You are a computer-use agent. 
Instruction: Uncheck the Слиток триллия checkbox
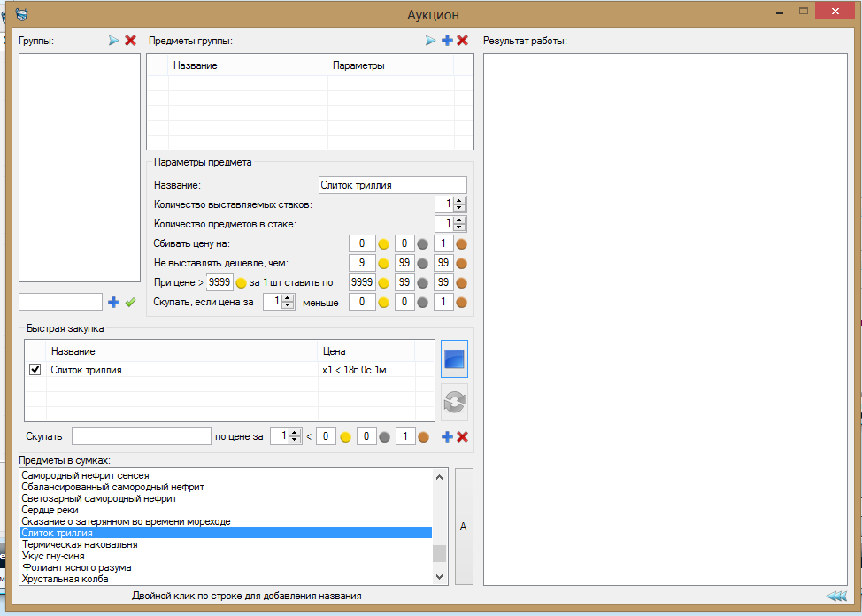pos(35,370)
